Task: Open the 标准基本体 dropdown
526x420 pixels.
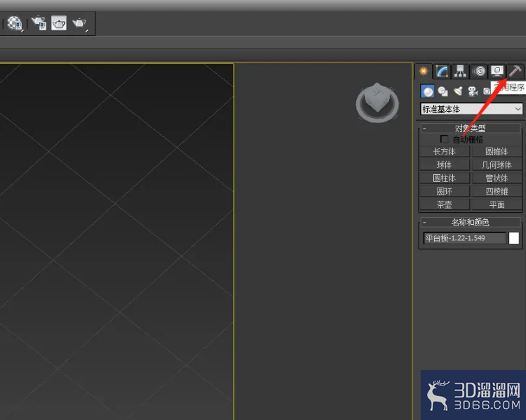Action: point(471,109)
